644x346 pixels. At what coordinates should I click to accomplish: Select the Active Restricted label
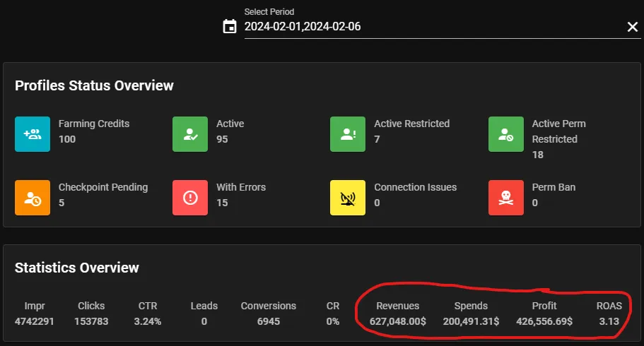(x=412, y=124)
